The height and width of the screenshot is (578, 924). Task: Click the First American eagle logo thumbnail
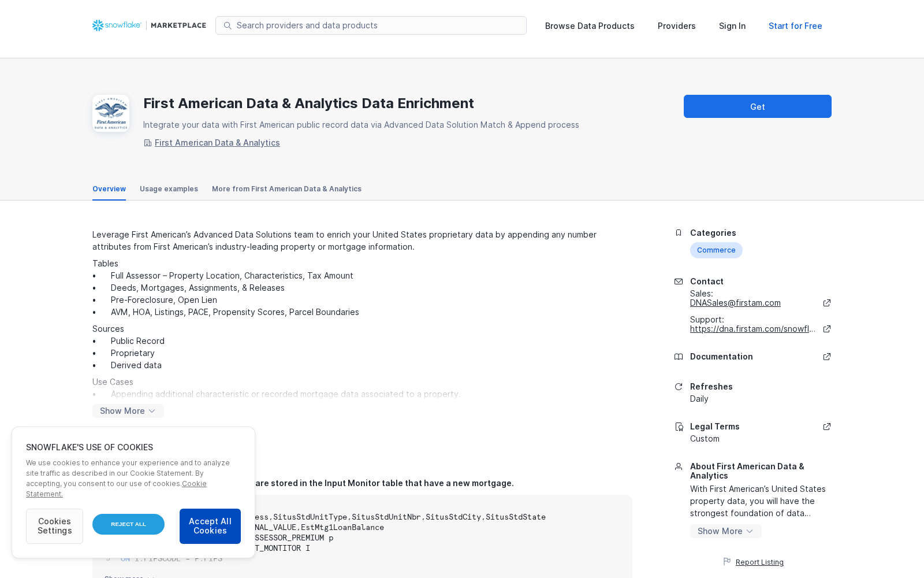click(x=111, y=113)
